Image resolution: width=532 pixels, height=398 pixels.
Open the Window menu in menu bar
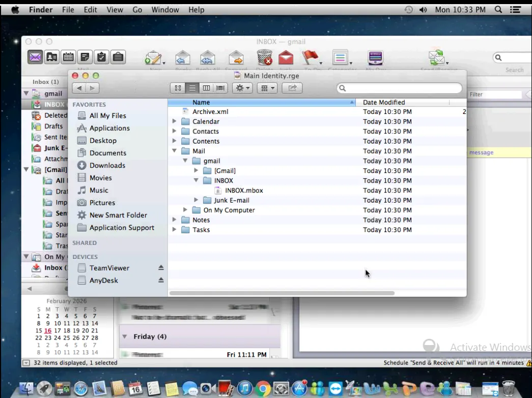(165, 10)
